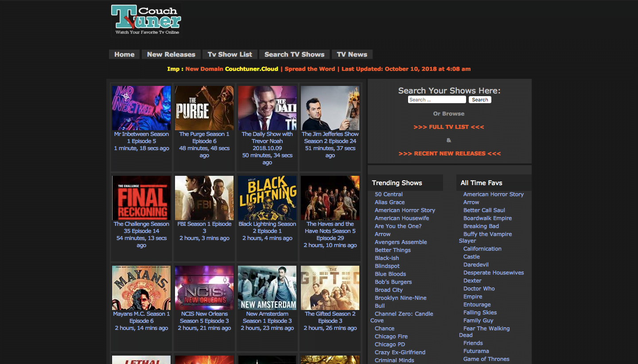Open New Amsterdam Season 1 Episode 3 link

(267, 318)
